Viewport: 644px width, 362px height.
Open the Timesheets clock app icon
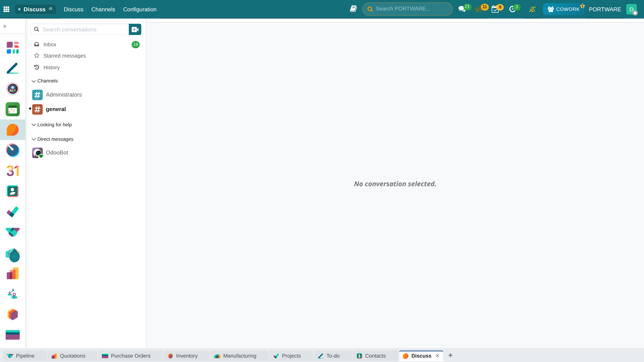[x=13, y=150]
